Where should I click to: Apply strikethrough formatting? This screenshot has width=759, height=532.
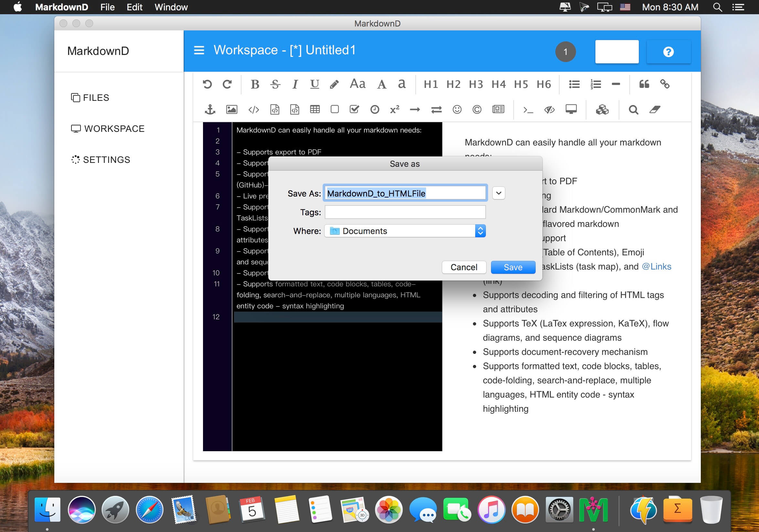[x=275, y=84]
